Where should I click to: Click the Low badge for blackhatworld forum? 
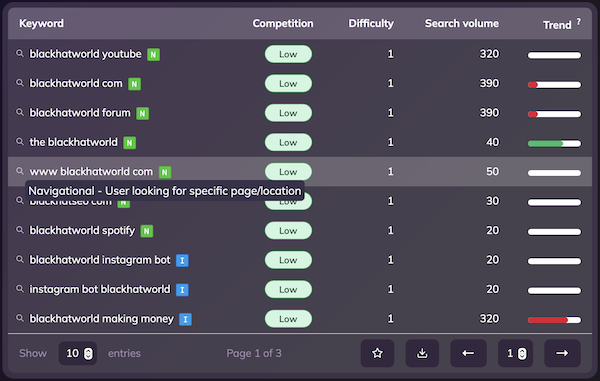pos(288,113)
